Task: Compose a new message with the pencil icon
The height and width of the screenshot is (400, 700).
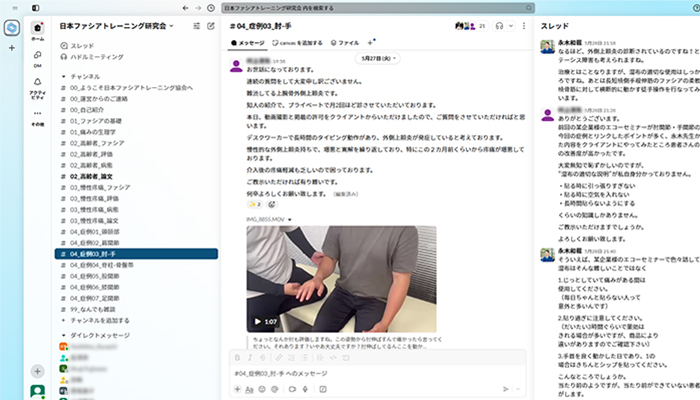Action: pyautogui.click(x=211, y=26)
